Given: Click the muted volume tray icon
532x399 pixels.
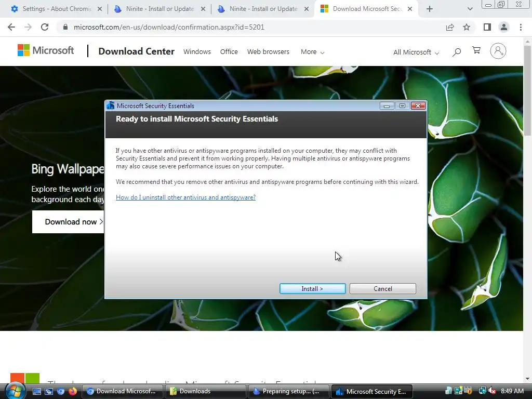Looking at the screenshot, I should [493, 391].
